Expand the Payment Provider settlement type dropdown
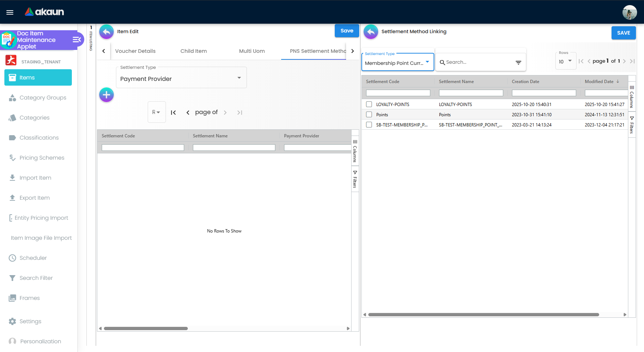 coord(181,79)
